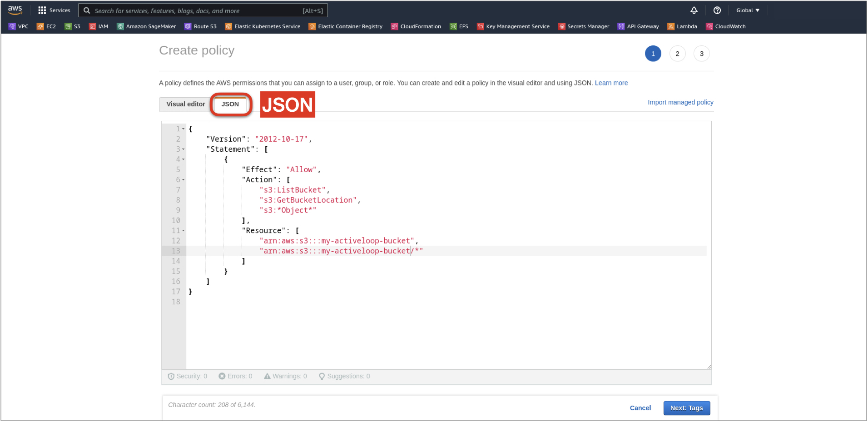Image resolution: width=868 pixels, height=422 pixels.
Task: Open the IAM shortcut
Action: (x=99, y=26)
